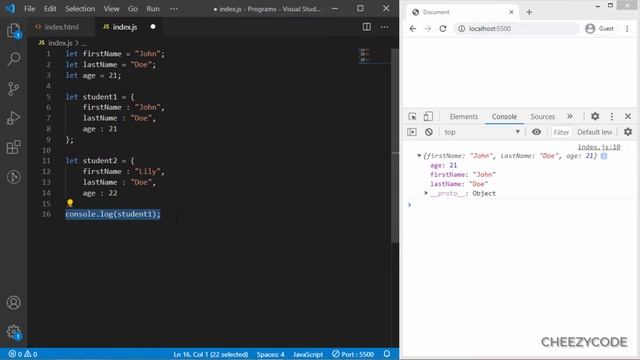Image resolution: width=640 pixels, height=360 pixels.
Task: Click the age: 21 property in console
Action: point(444,165)
